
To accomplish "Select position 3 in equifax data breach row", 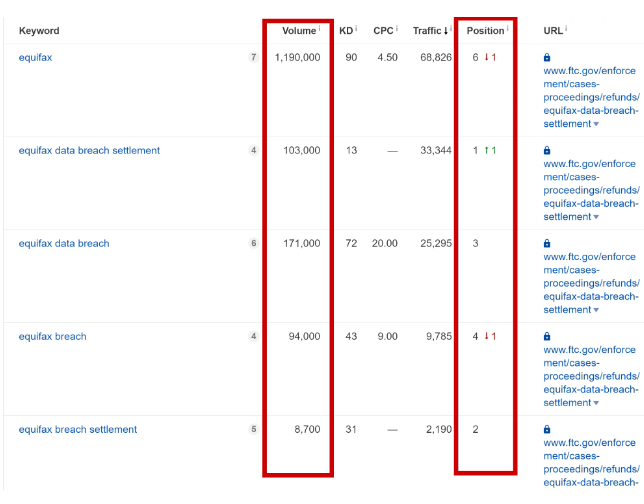I will pyautogui.click(x=475, y=244).
